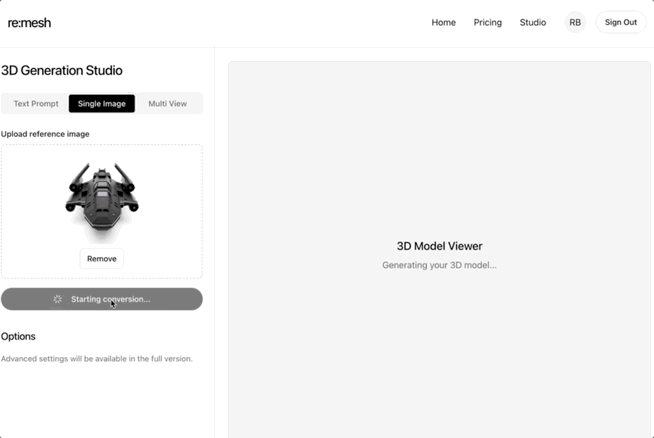Click the Starting conversion button
This screenshot has width=654, height=438.
point(102,299)
